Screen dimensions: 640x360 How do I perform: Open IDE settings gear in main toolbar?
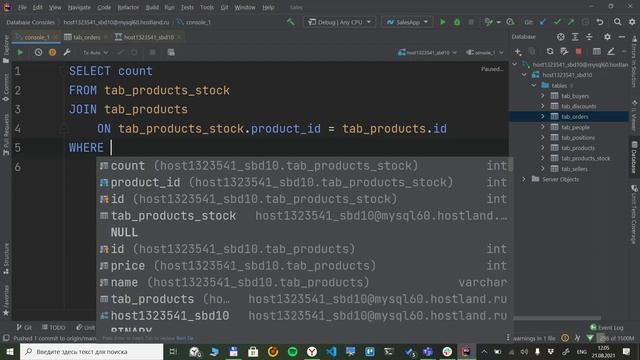(632, 22)
